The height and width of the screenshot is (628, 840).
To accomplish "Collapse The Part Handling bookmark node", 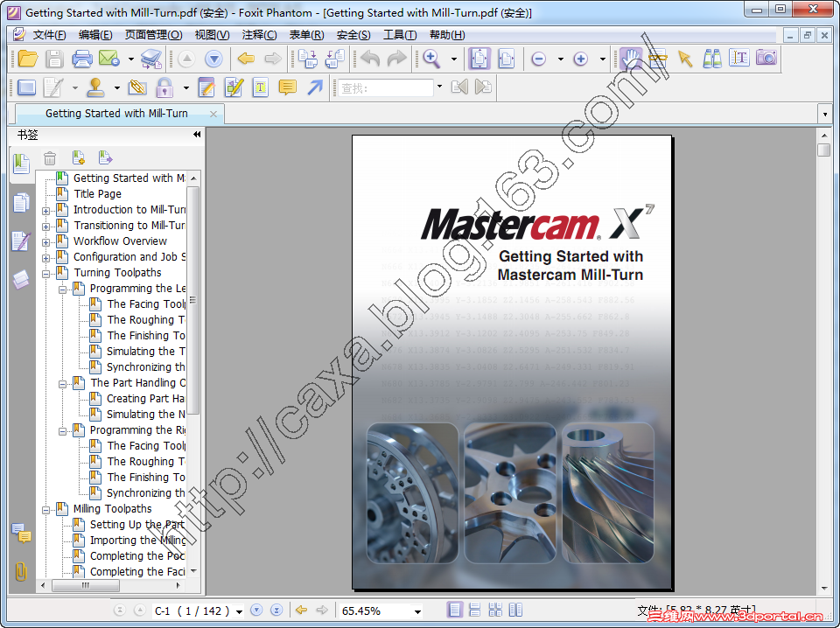I will 63,384.
